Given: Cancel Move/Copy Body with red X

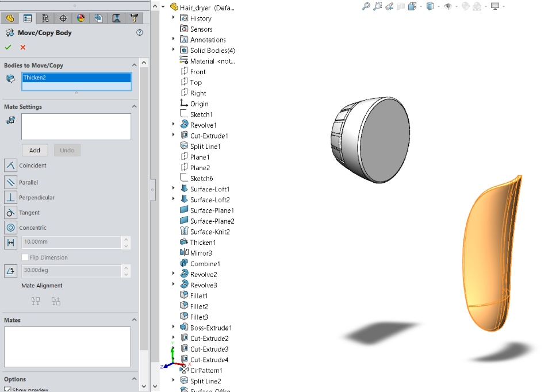Looking at the screenshot, I should coord(23,47).
